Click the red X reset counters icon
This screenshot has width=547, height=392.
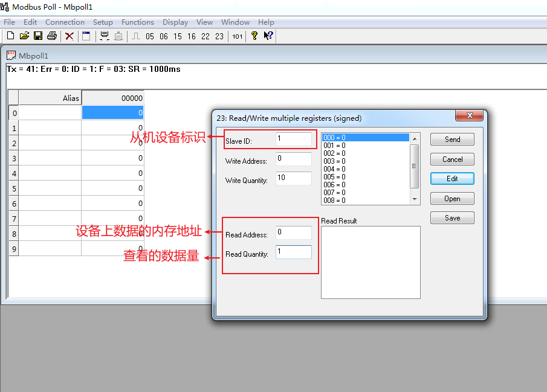tap(68, 36)
